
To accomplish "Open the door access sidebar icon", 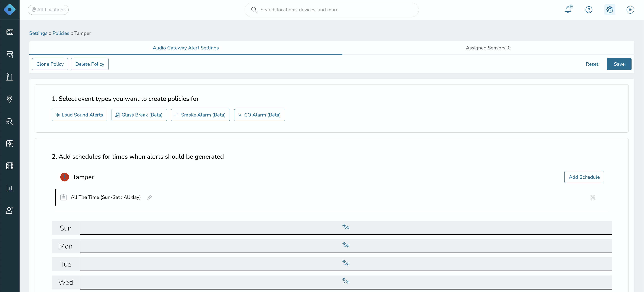I will tap(10, 77).
